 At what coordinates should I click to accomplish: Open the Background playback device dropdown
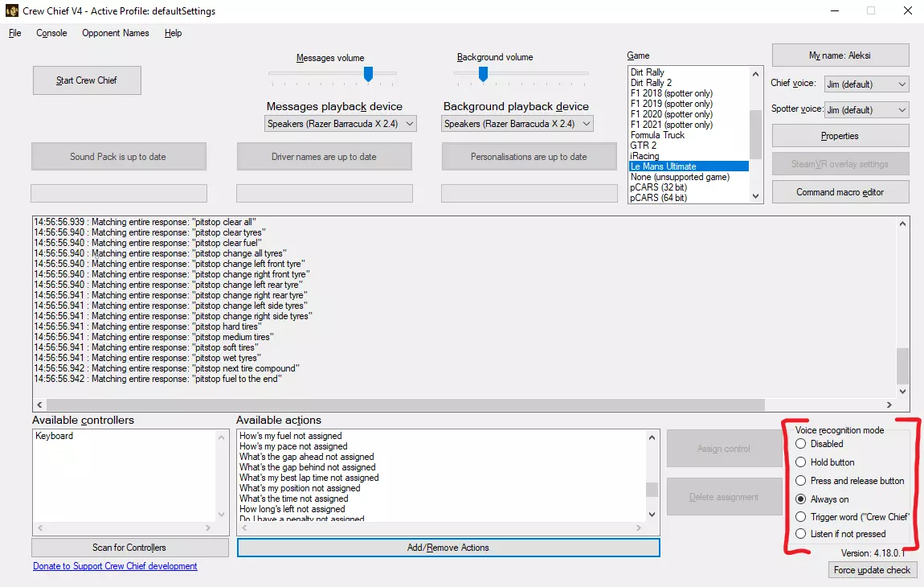517,124
